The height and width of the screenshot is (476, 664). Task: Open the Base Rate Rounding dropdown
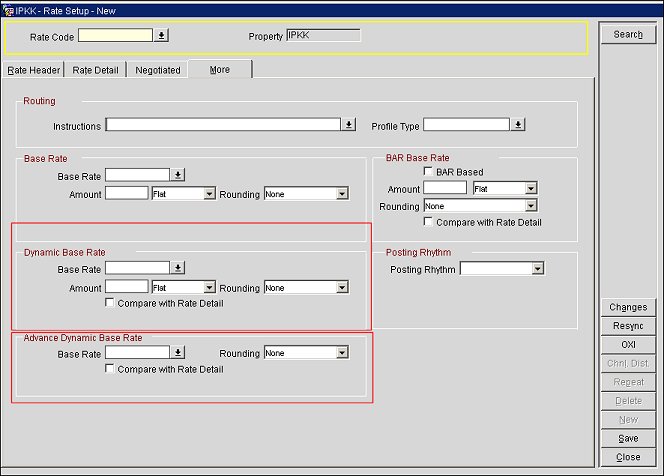tap(342, 194)
